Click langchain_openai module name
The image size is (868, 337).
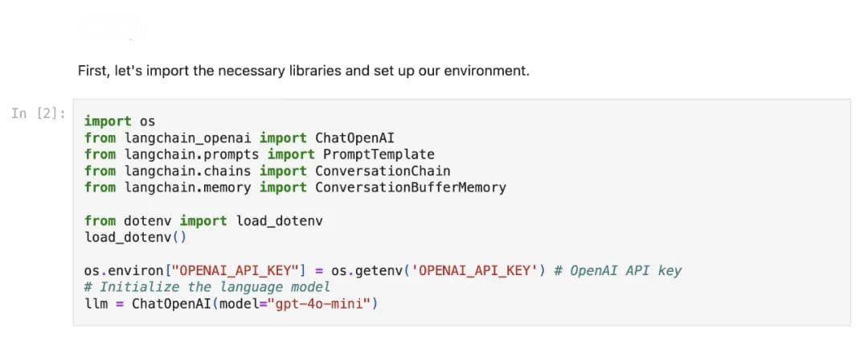[187, 138]
